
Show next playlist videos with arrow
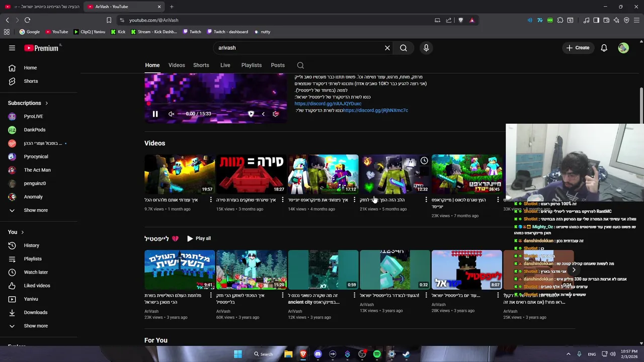574,270
